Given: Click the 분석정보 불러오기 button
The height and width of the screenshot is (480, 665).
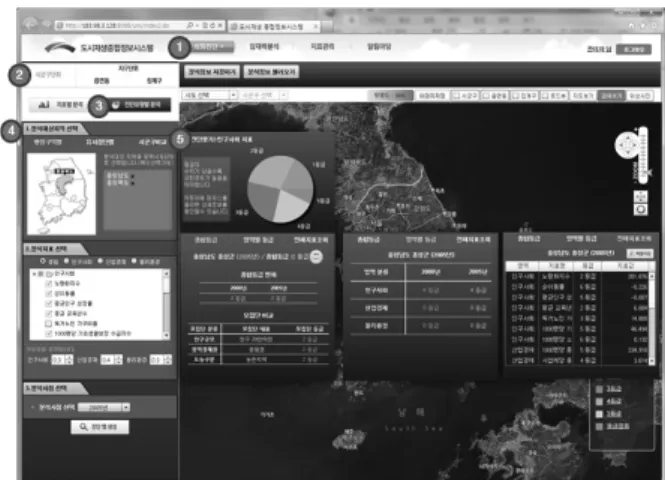Looking at the screenshot, I should pyautogui.click(x=271, y=72).
